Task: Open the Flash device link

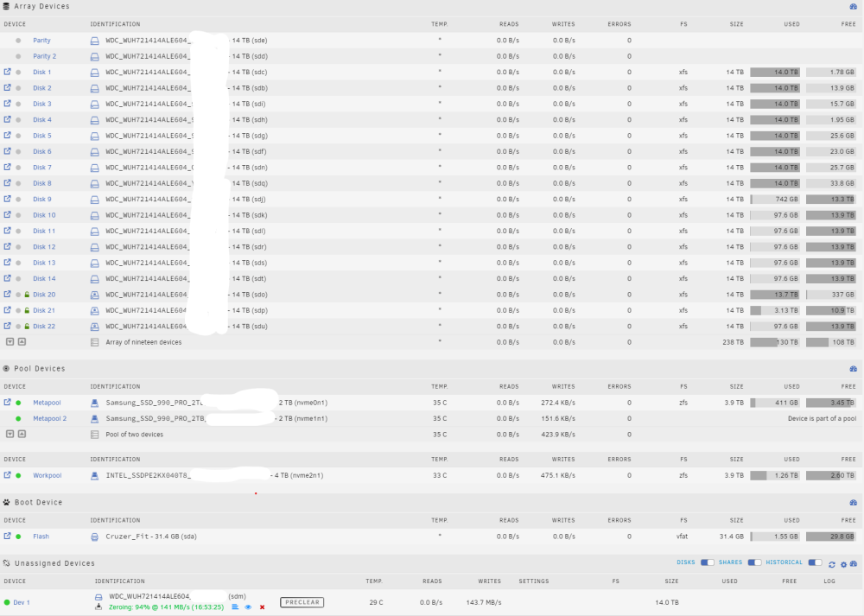Action: [41, 537]
